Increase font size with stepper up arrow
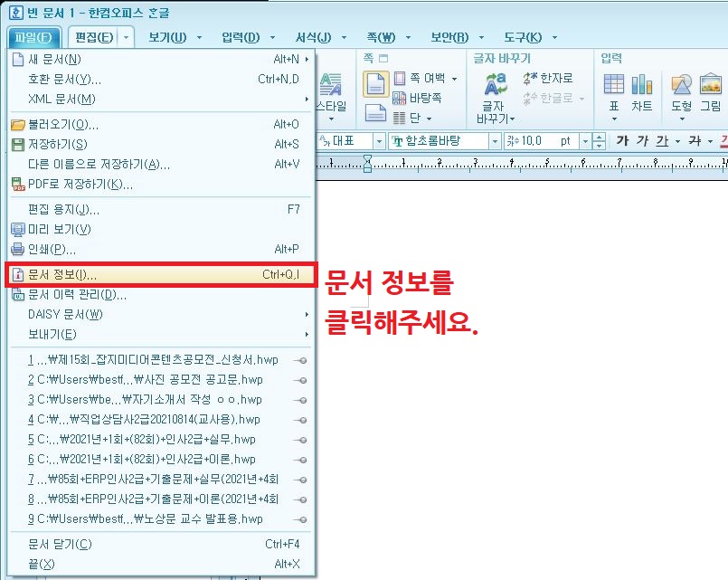The height and width of the screenshot is (580, 728). pyautogui.click(x=600, y=137)
